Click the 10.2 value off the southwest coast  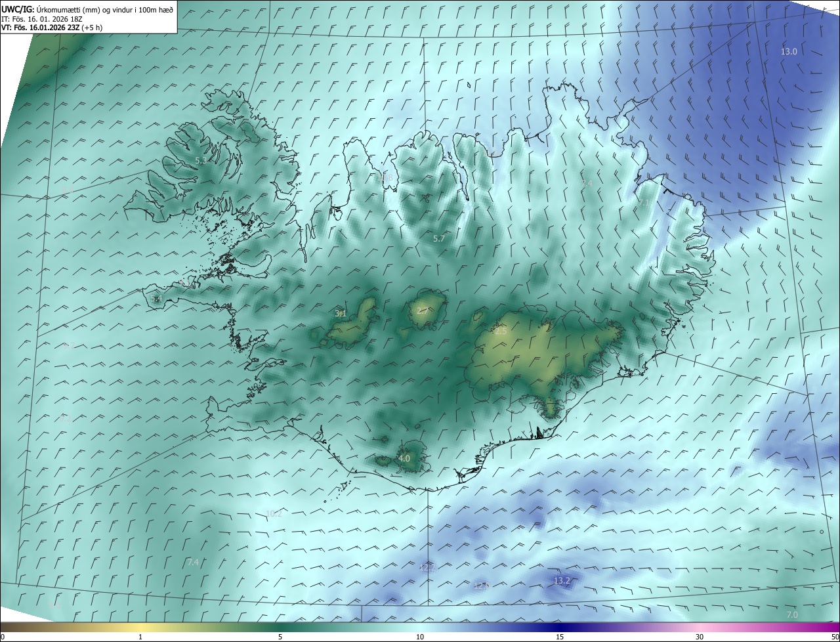pos(274,513)
